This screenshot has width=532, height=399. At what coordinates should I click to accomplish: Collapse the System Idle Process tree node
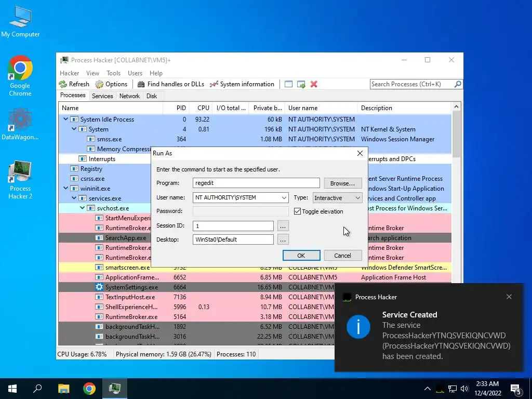click(x=65, y=119)
